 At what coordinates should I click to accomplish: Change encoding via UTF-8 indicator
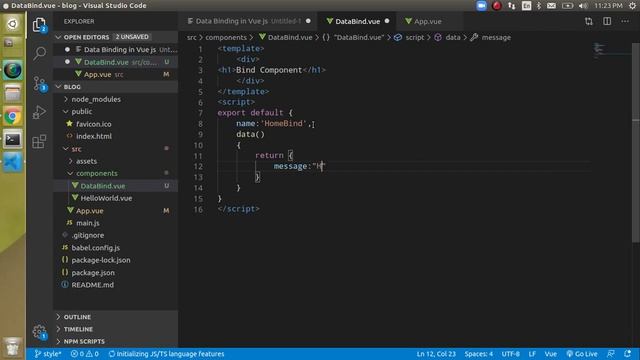click(511, 354)
